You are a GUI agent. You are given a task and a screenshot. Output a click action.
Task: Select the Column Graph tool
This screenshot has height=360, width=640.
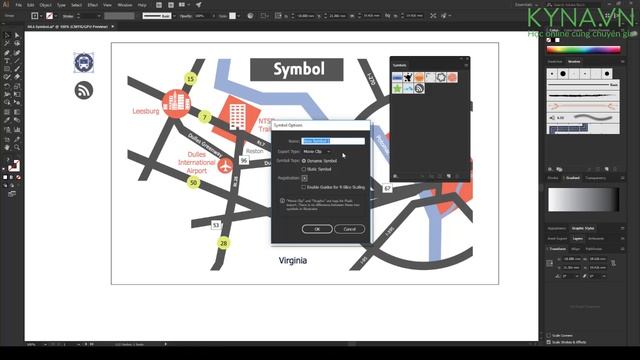pos(17,129)
